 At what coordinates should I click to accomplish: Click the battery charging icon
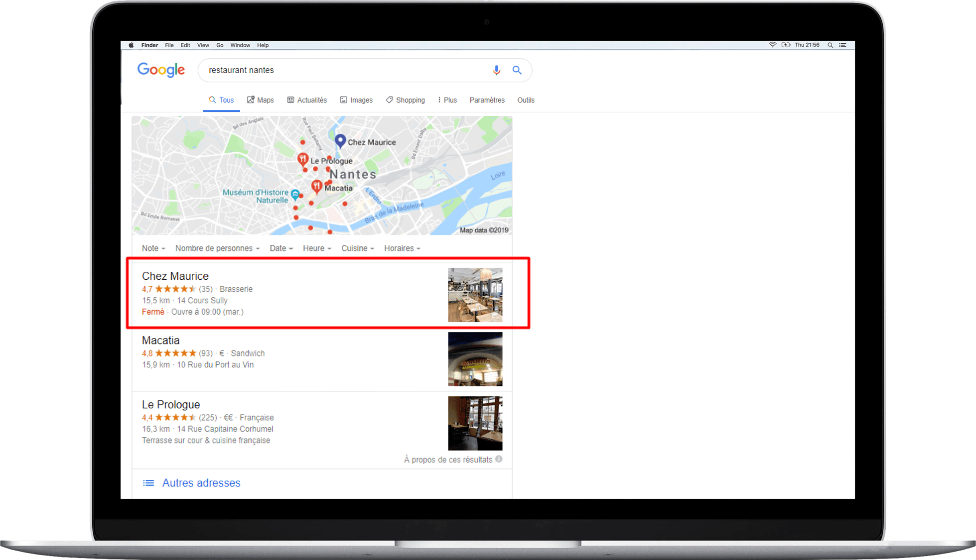pyautogui.click(x=786, y=45)
